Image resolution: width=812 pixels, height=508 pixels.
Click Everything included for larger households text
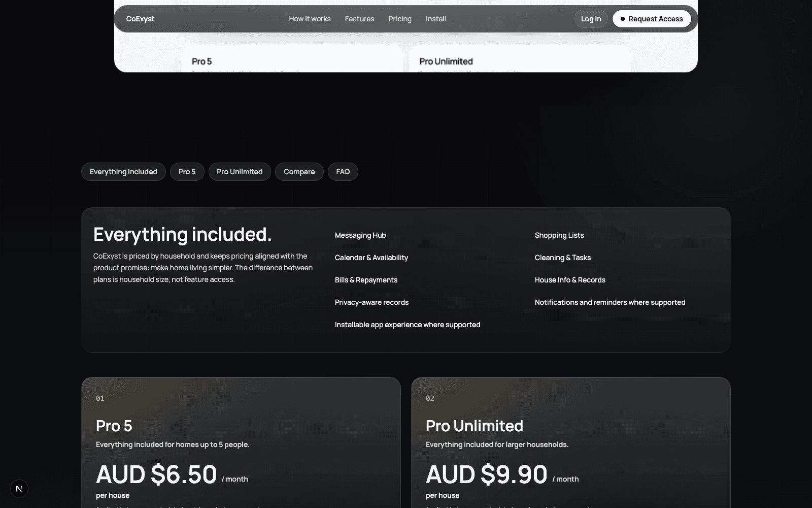click(497, 444)
